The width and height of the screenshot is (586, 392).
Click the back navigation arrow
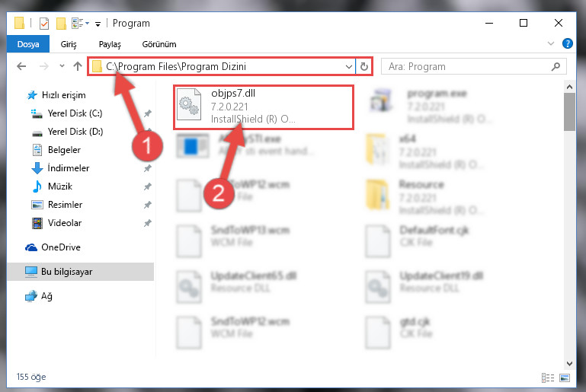(x=21, y=66)
